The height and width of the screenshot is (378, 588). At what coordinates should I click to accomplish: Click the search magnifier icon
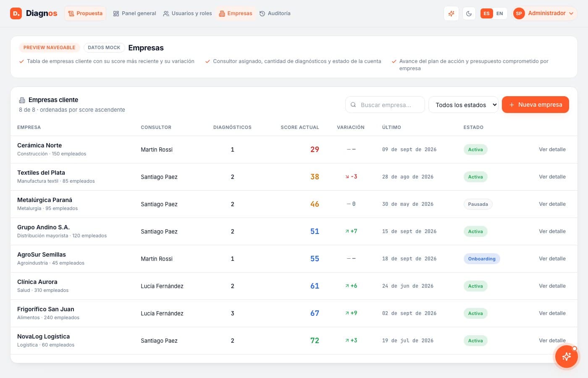pyautogui.click(x=353, y=105)
